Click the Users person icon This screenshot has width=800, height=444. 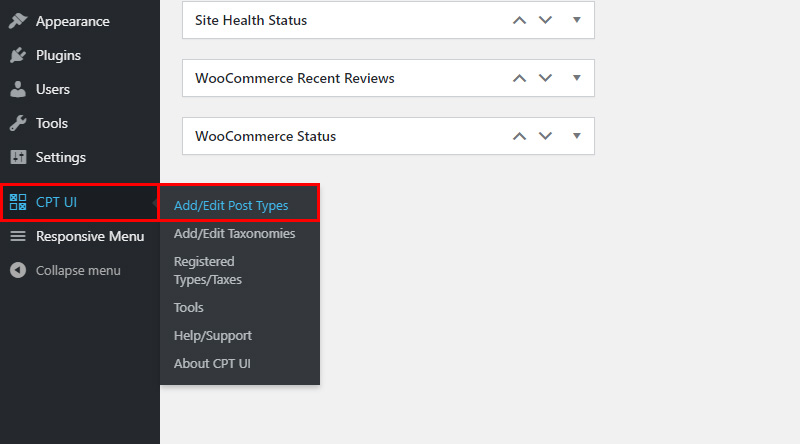(18, 89)
